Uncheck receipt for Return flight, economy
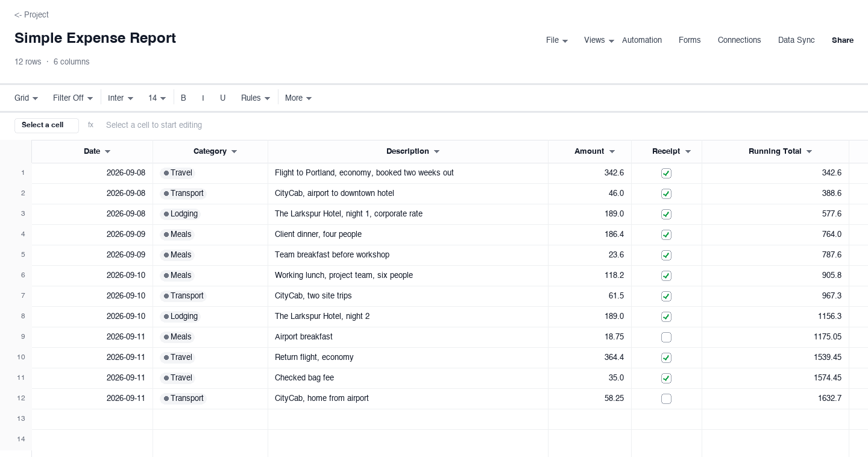This screenshot has height=457, width=868. 666,358
